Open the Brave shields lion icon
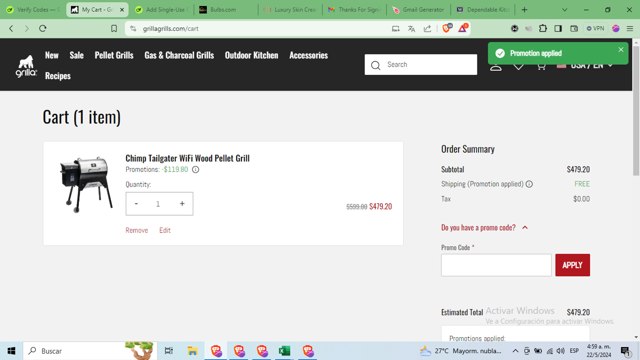The width and height of the screenshot is (640, 360). coord(447,28)
